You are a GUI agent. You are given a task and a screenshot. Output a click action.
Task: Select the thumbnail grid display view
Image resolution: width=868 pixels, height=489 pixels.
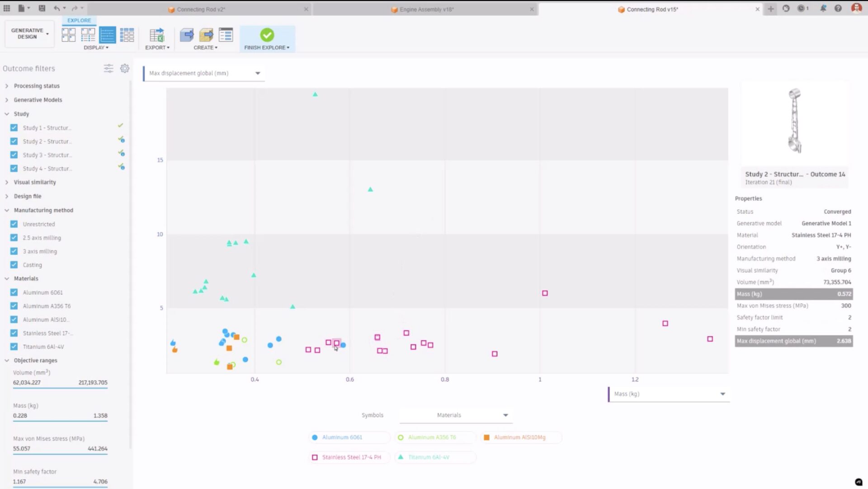pos(68,35)
